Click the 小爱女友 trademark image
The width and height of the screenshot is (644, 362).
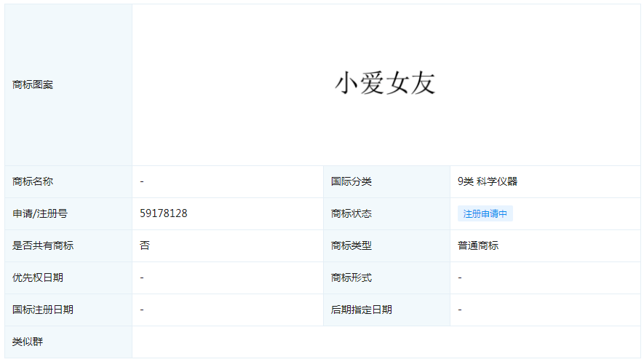coord(385,84)
